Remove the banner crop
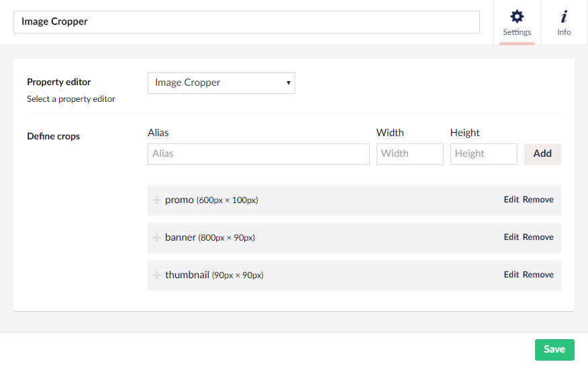 [538, 237]
